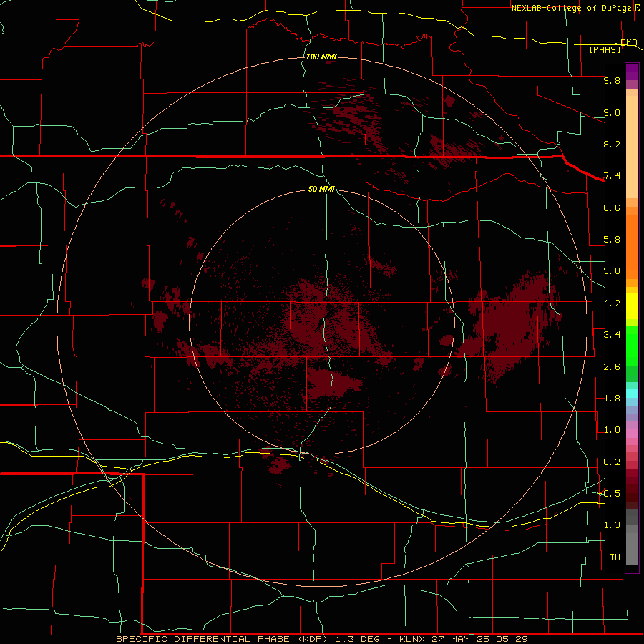Click the OKD text near the top-right corner
644x644 pixels.
coord(629,42)
